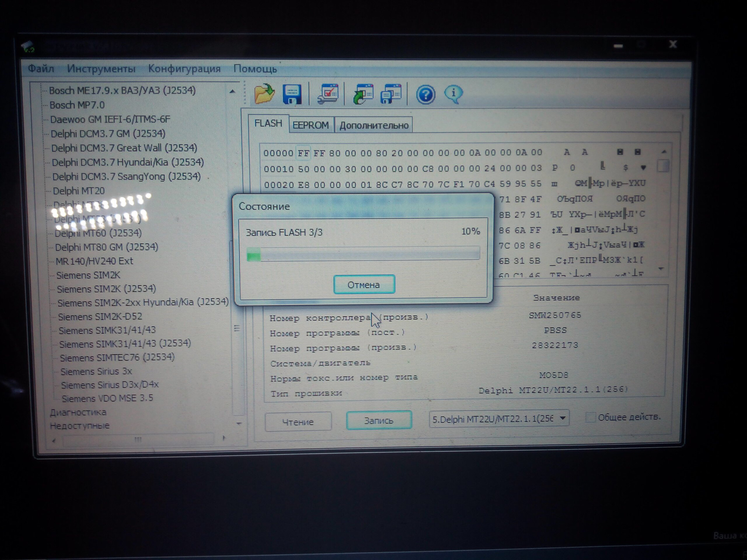Open help via blue question mark icon
The width and height of the screenshot is (747, 560).
[x=425, y=94]
